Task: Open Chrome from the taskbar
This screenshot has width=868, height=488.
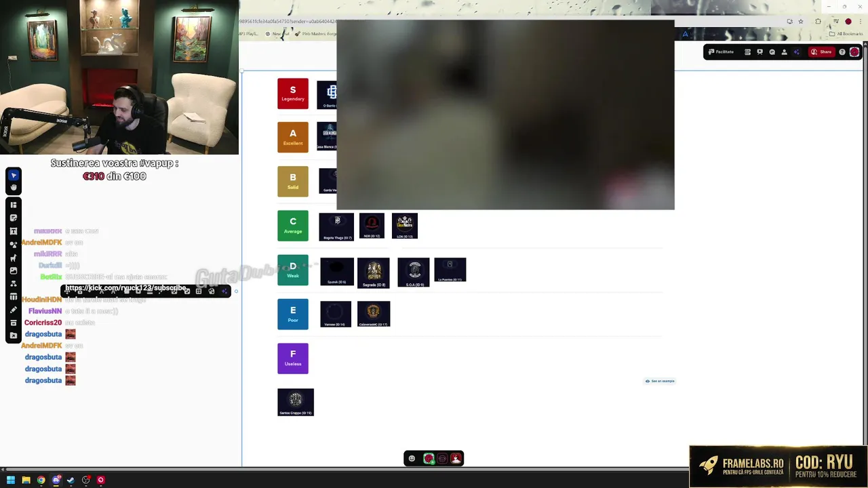Action: [x=41, y=480]
